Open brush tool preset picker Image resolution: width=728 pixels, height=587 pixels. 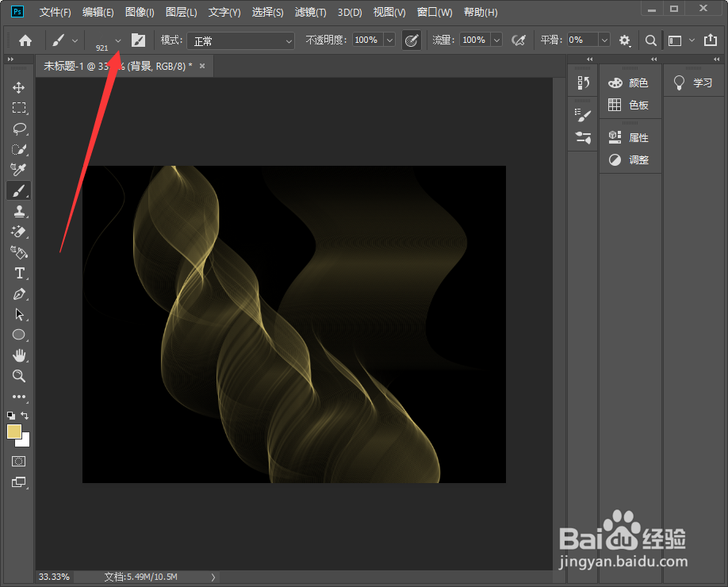(x=64, y=40)
